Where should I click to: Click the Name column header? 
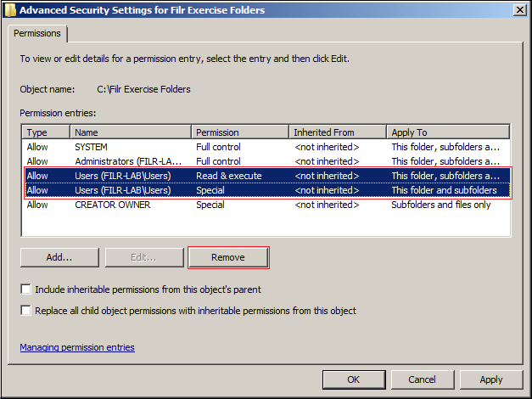coord(131,132)
